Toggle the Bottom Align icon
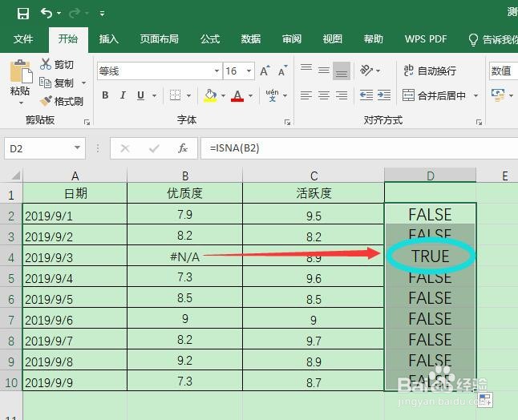Image resolution: width=518 pixels, height=420 pixels. 342,71
